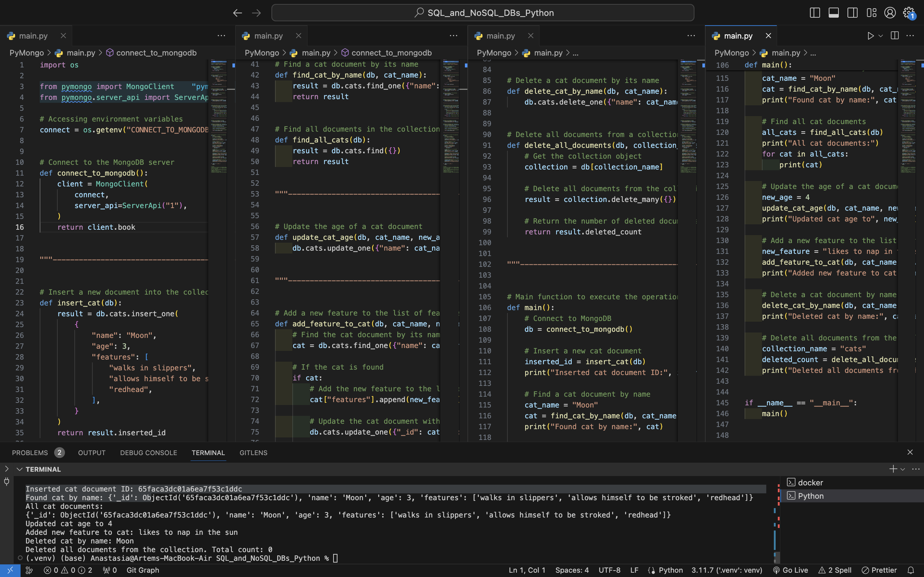Open the Manage settings gear icon
Image resolution: width=924 pixels, height=577 pixels.
tap(909, 13)
